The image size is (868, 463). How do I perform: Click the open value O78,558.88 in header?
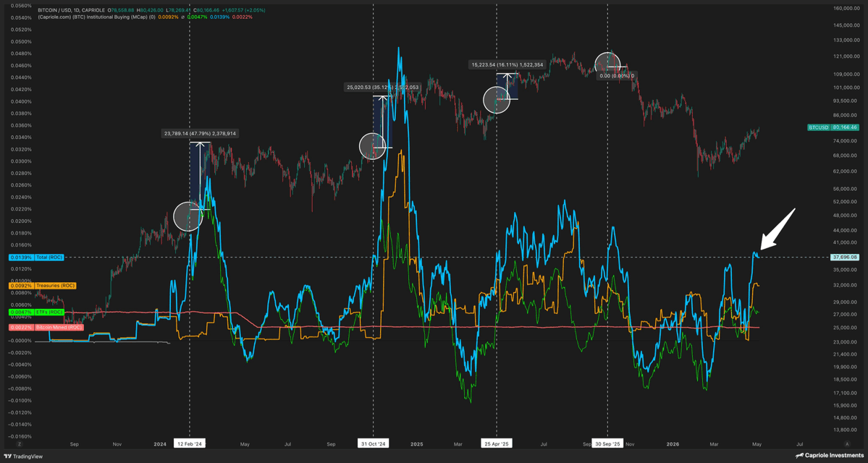121,11
